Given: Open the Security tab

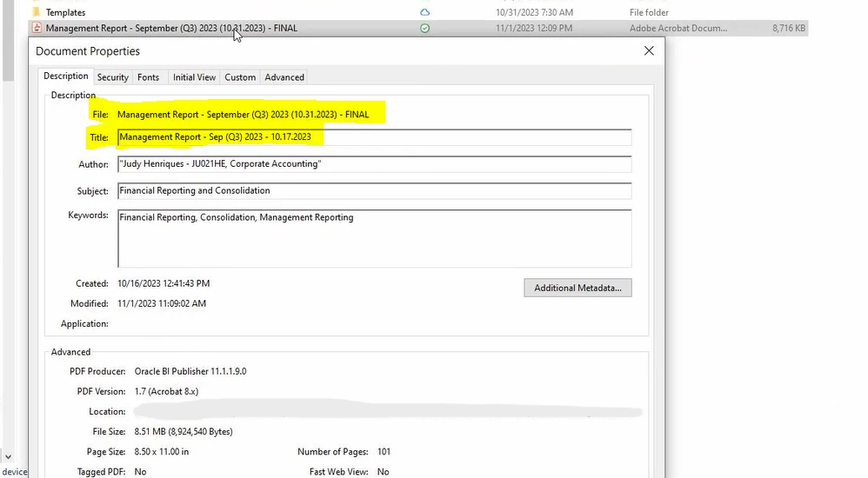Looking at the screenshot, I should [112, 77].
